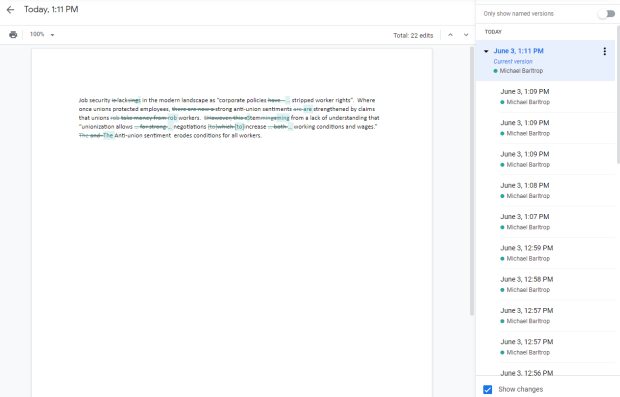Jump to next edit with down chevron
This screenshot has width=620, height=397.
466,35
